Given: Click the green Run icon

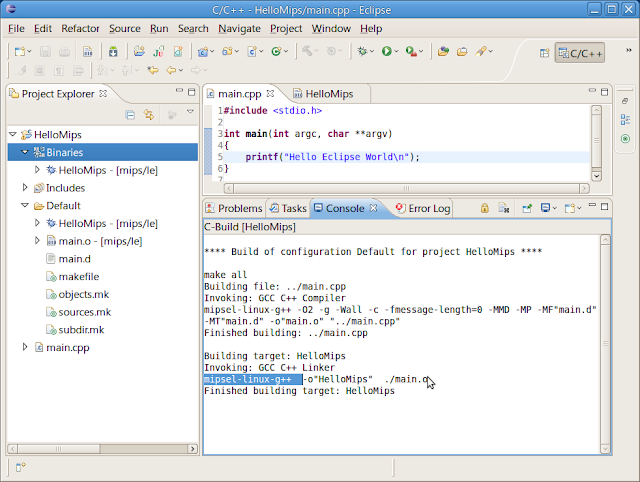Looking at the screenshot, I should [386, 51].
